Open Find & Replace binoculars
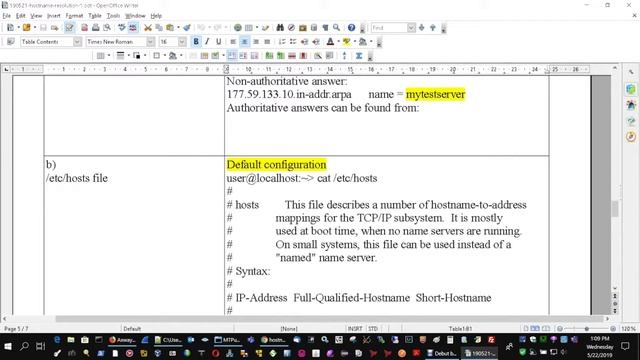The image size is (640, 360). click(x=280, y=28)
